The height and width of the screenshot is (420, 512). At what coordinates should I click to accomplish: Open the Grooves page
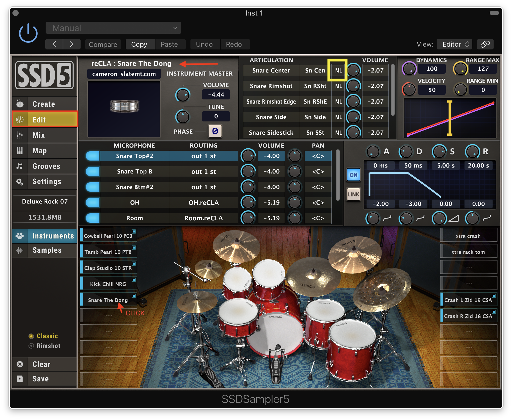point(45,166)
